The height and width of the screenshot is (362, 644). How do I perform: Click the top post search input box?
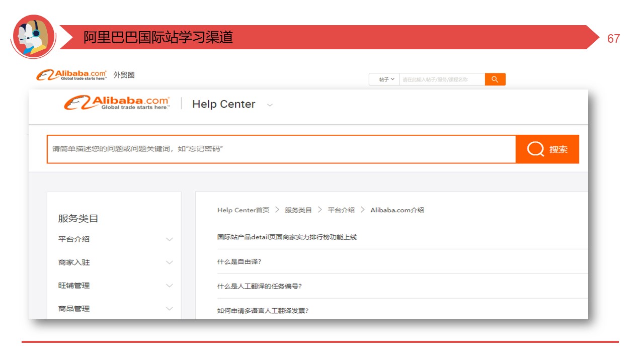coord(442,79)
